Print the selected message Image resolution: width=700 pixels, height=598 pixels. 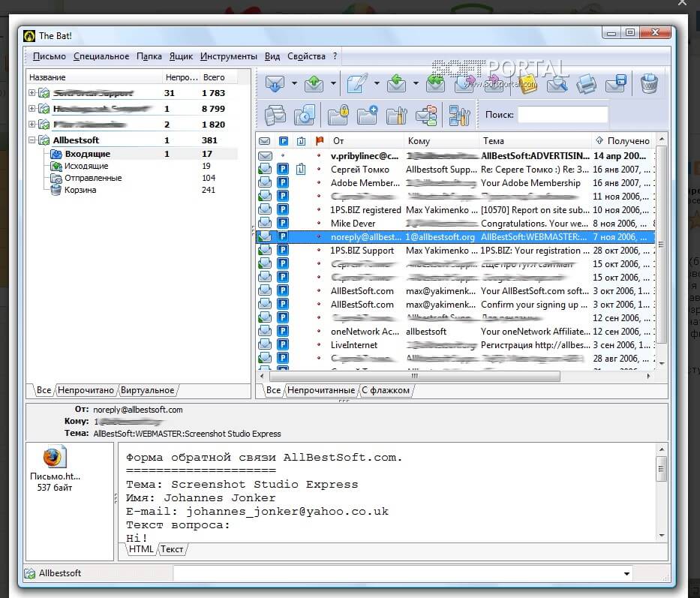(x=586, y=84)
